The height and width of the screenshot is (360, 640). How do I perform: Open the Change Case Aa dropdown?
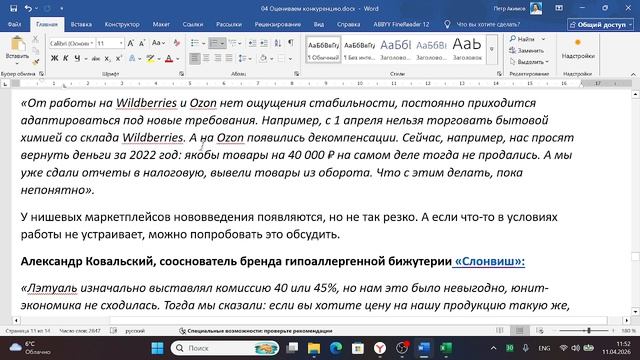point(158,43)
